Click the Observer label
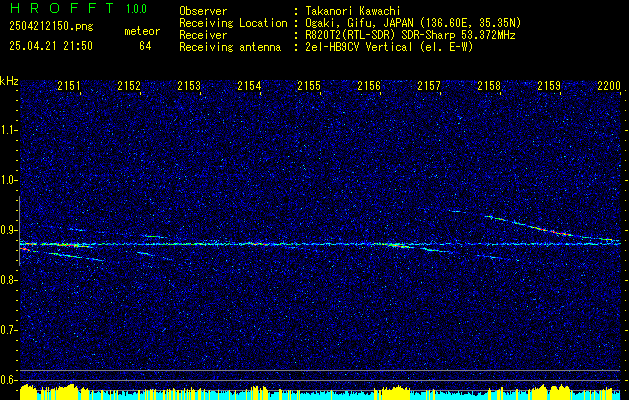Screen dimensions: 629x400 [x=203, y=11]
